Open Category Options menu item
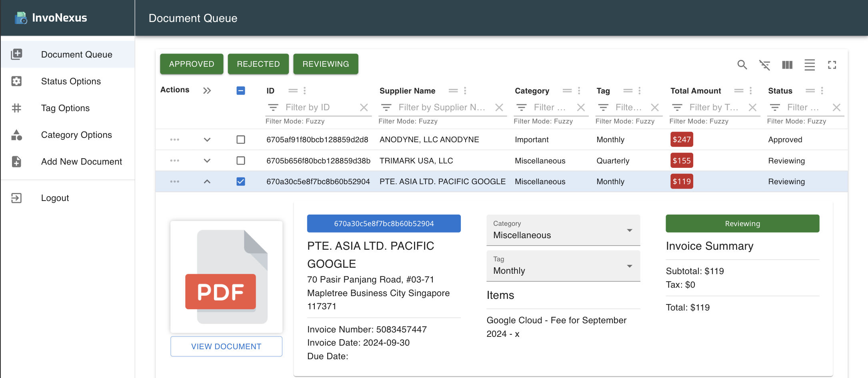The height and width of the screenshot is (378, 868). point(67,135)
